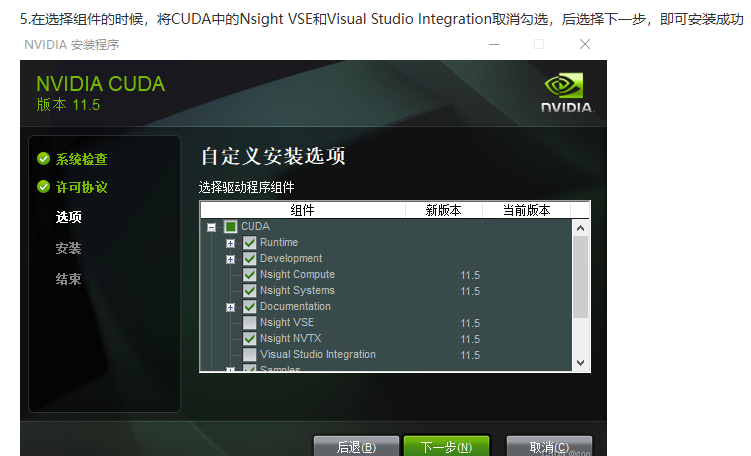Toggle the top-level CUDA checkbox
The height and width of the screenshot is (456, 751).
(230, 227)
